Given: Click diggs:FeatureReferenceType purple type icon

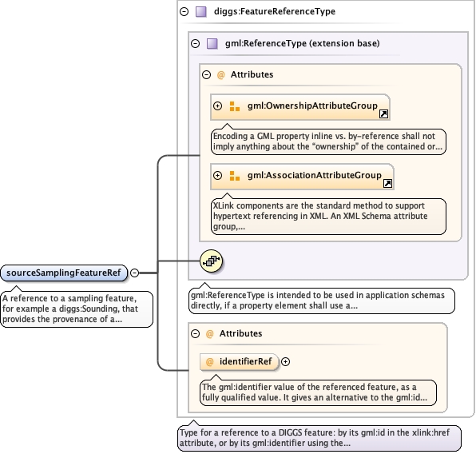Looking at the screenshot, I should pos(201,11).
